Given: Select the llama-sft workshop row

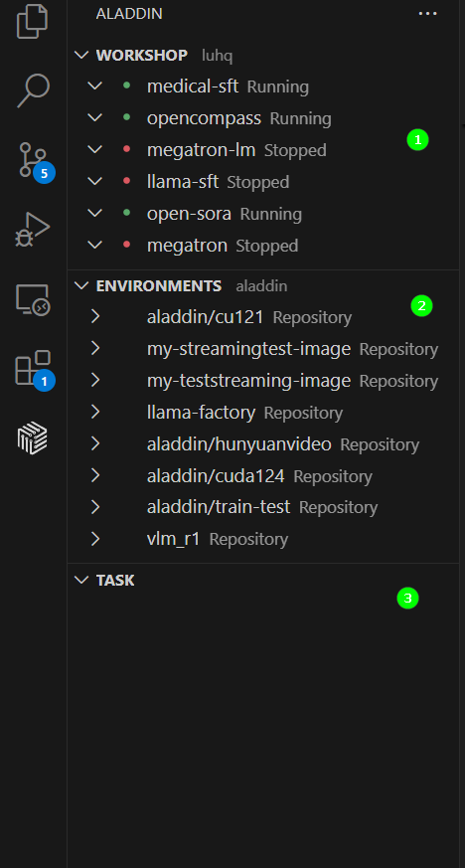Looking at the screenshot, I should [263, 182].
